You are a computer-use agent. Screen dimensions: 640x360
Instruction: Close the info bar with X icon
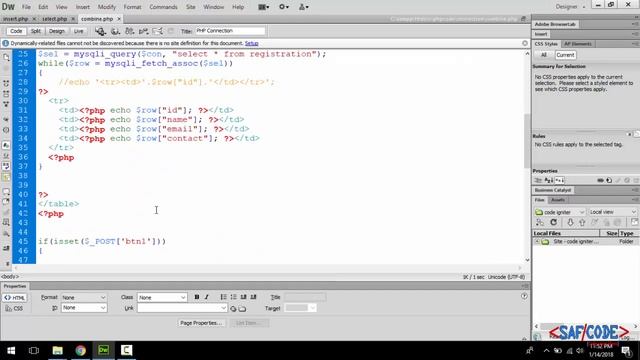click(525, 43)
